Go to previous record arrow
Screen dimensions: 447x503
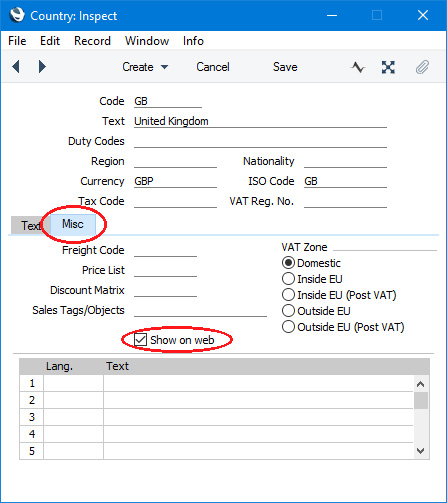pos(16,67)
